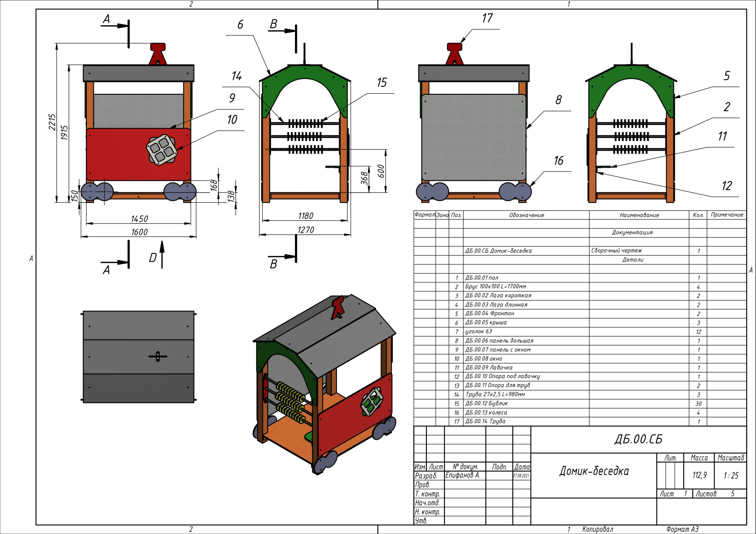The image size is (756, 534).
Task: Click leader callout 15 pointing to the rings
Action: coord(382,82)
